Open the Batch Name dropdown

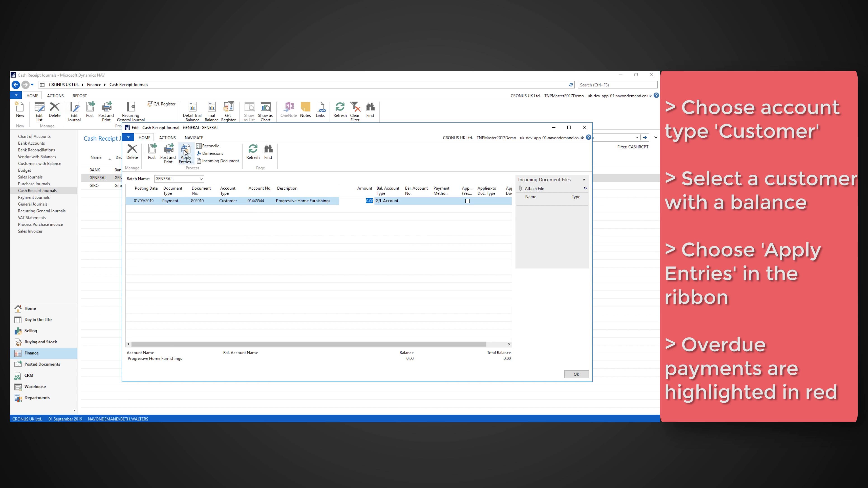201,179
